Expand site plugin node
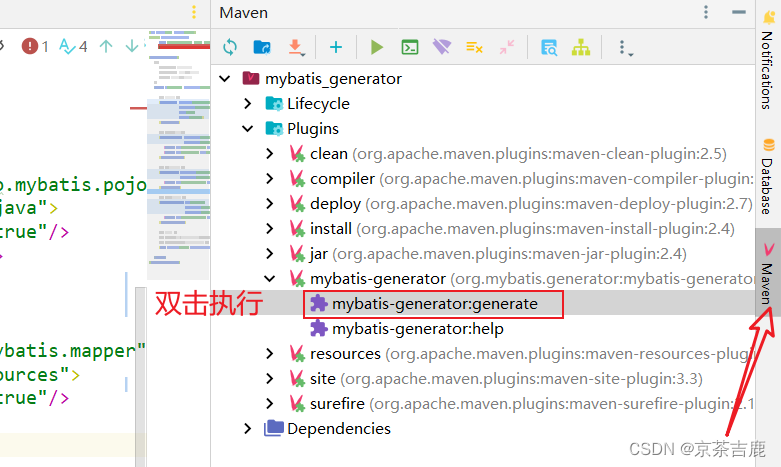The image size is (781, 467). [269, 378]
